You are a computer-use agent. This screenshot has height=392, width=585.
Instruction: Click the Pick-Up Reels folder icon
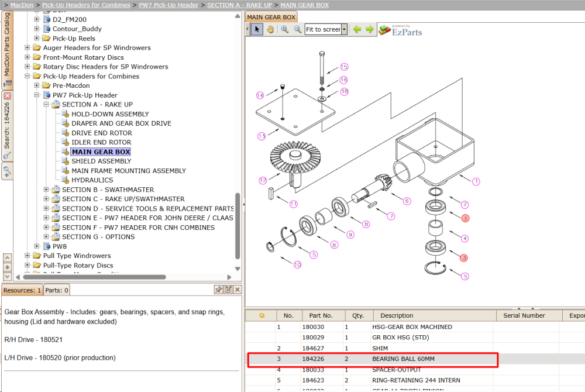tap(46, 38)
